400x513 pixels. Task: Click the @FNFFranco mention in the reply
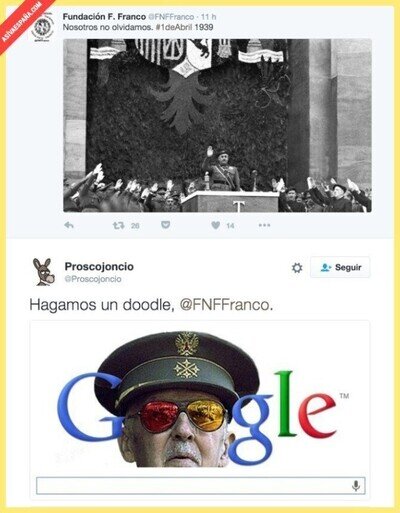(225, 305)
